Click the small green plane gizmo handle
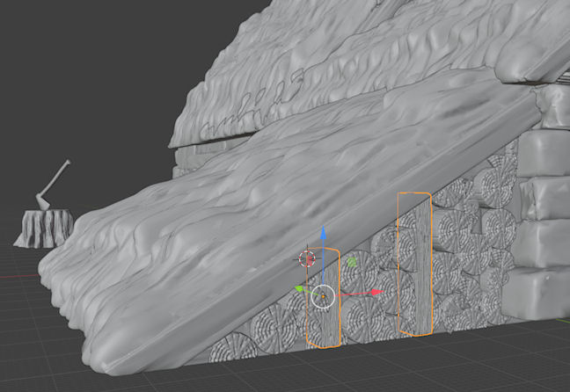 click(x=351, y=262)
